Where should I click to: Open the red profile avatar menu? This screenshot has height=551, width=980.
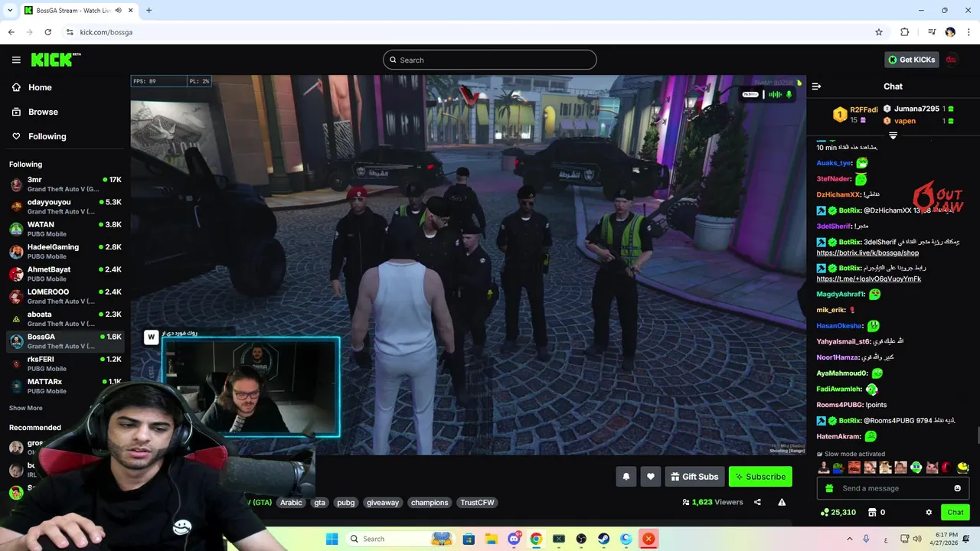coord(952,60)
